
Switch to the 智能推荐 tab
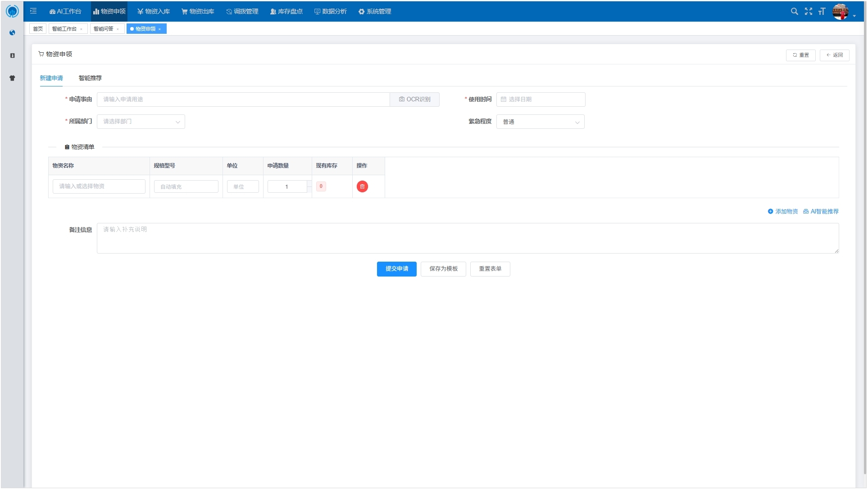coord(90,78)
